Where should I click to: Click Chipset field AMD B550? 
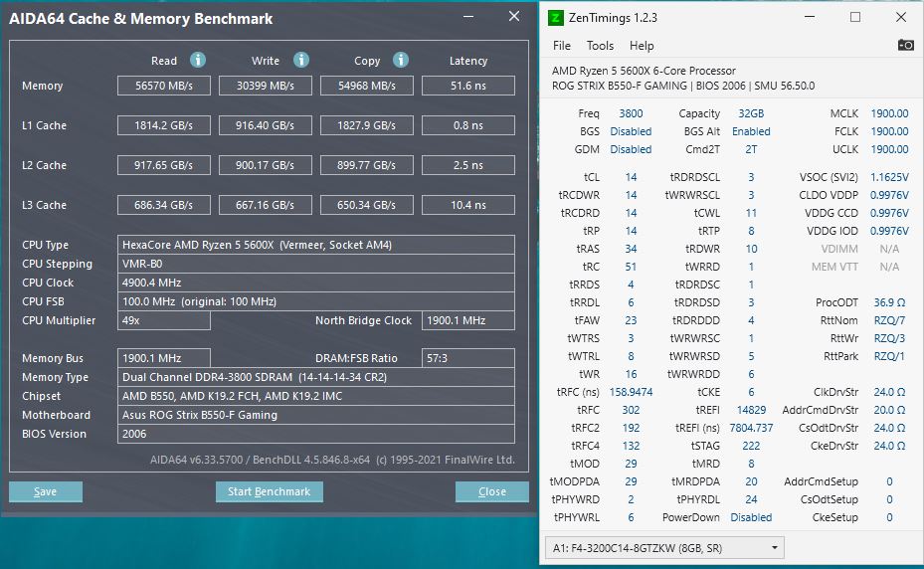316,396
